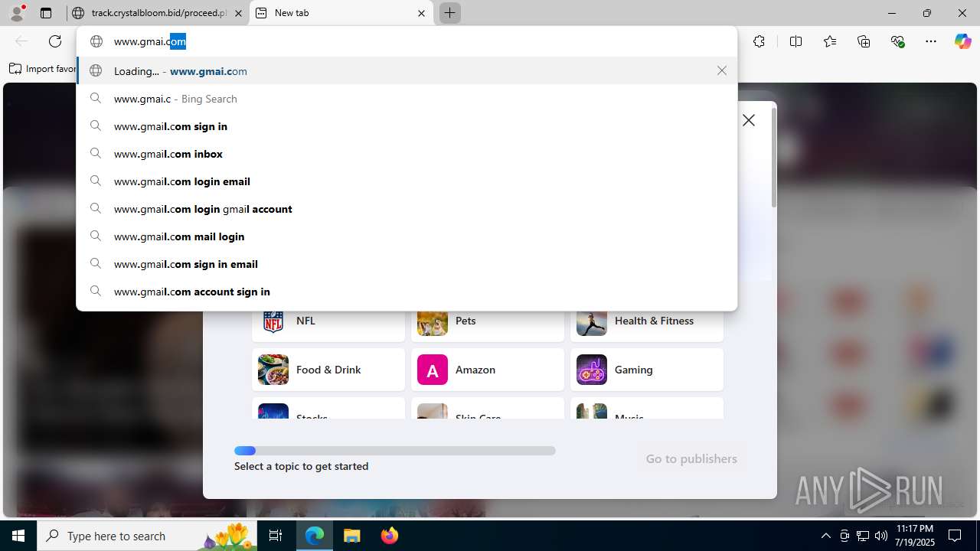Open the notification center icon

tap(955, 536)
